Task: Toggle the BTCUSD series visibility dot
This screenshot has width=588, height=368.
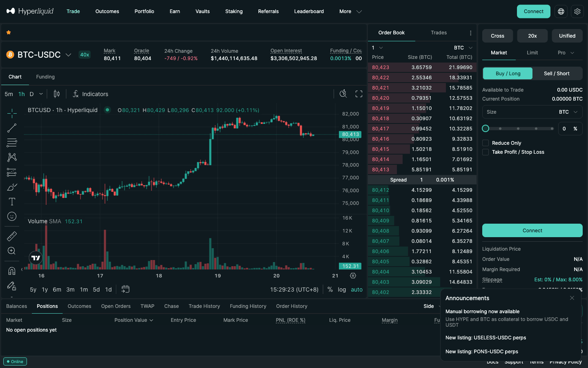Action: (107, 110)
